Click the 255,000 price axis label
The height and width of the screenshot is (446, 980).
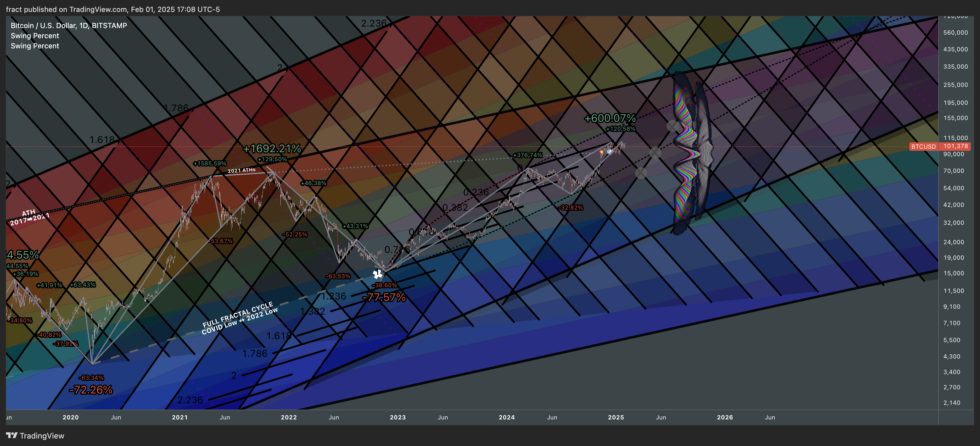pyautogui.click(x=955, y=85)
